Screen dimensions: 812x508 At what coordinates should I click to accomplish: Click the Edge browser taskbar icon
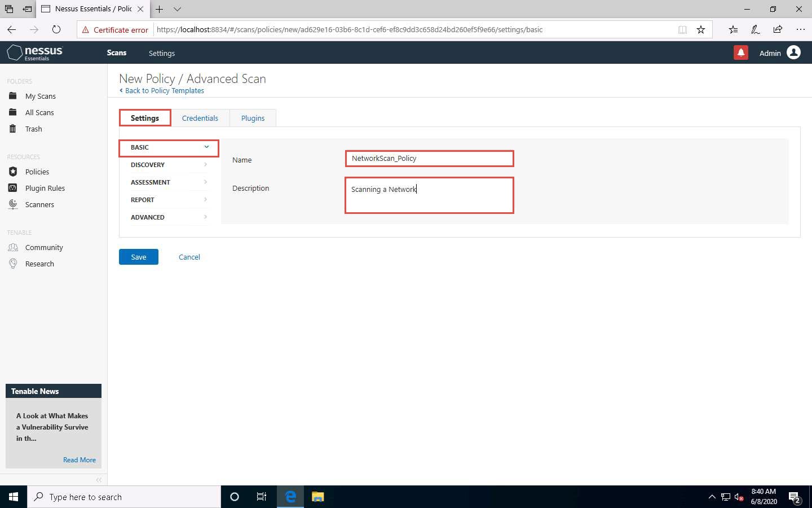[290, 497]
